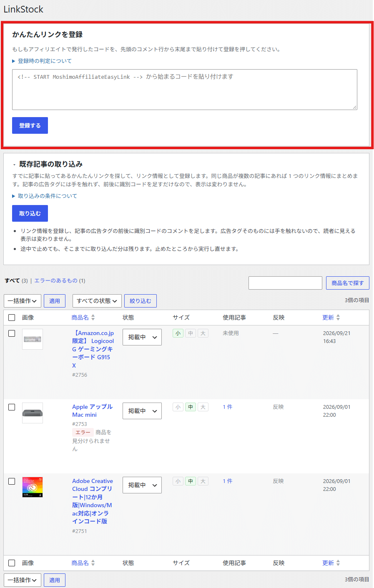Choose size 小 for Mac mini row
The width and height of the screenshot is (374, 588).
tap(178, 407)
